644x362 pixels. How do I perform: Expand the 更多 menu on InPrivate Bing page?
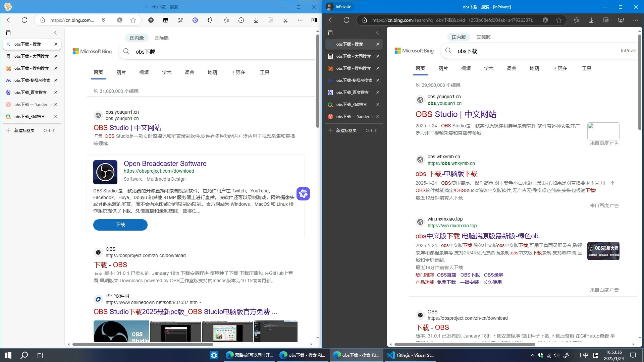[560, 68]
